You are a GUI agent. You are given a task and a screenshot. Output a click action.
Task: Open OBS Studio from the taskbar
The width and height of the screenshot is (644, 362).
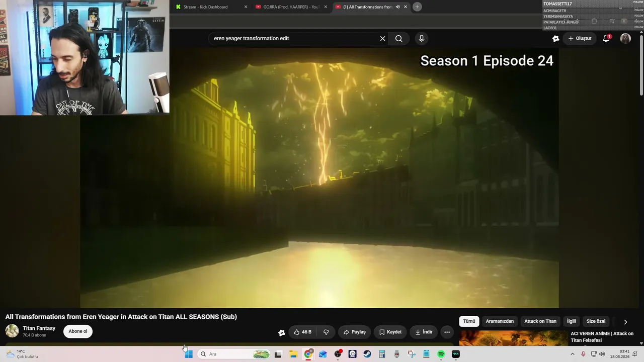point(338,354)
